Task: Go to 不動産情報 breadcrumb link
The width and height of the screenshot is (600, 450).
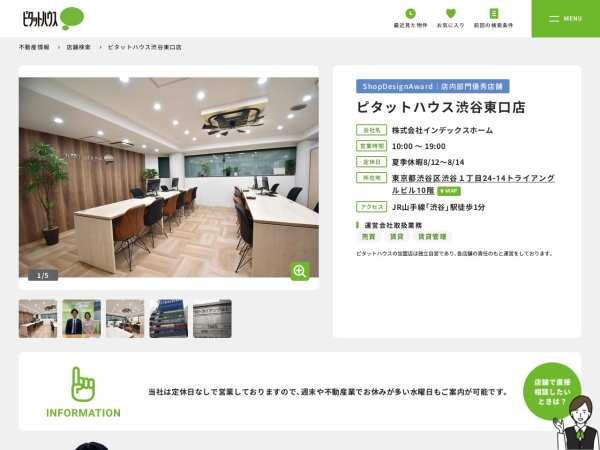Action: (34, 47)
